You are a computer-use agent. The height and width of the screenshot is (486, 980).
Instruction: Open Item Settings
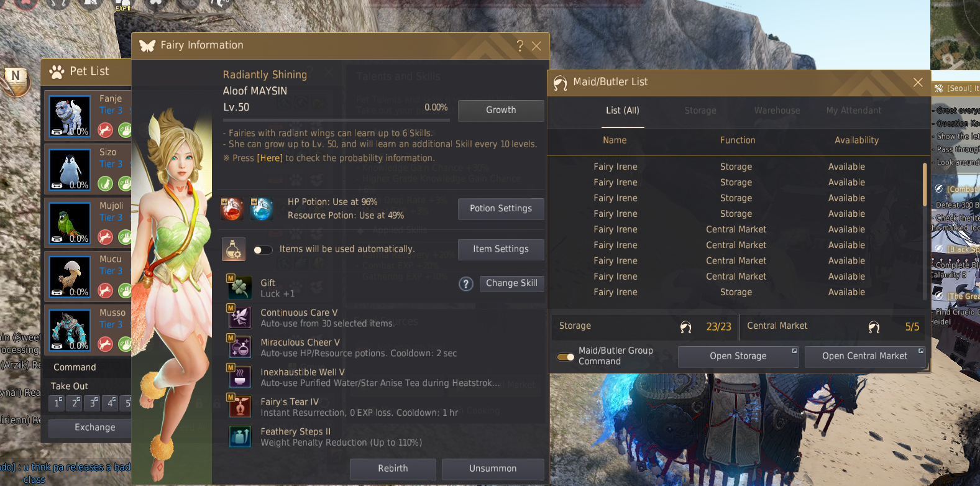[501, 249]
